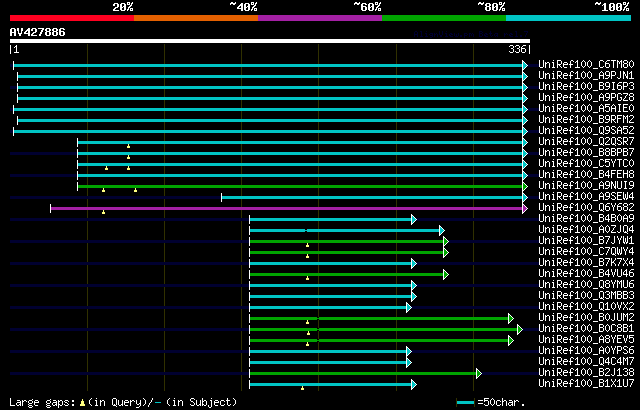Select the UniRef100_Q6Y682 label
The width and height of the screenshot is (640, 410).
pos(586,208)
